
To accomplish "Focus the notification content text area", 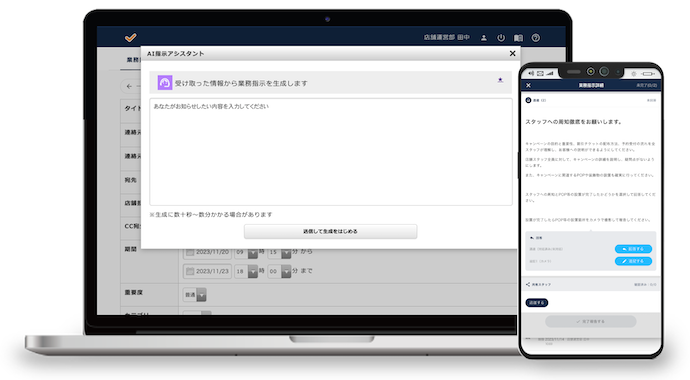I will (330, 152).
